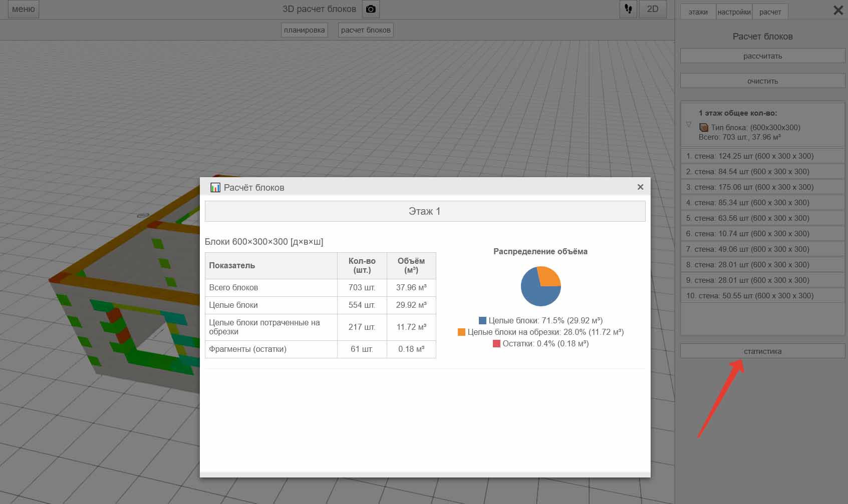
Task: Close the Расчёт блоков dialog
Action: point(640,187)
